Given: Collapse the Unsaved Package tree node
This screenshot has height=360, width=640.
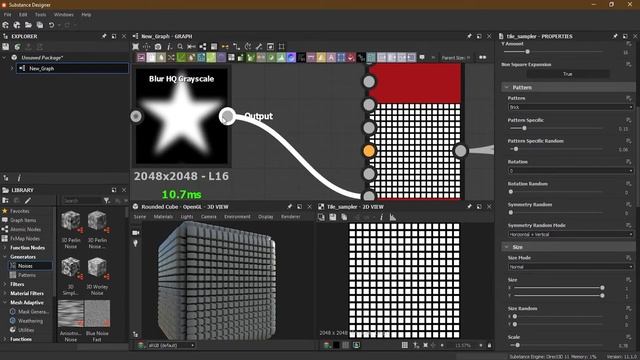Looking at the screenshot, I should 5,58.
